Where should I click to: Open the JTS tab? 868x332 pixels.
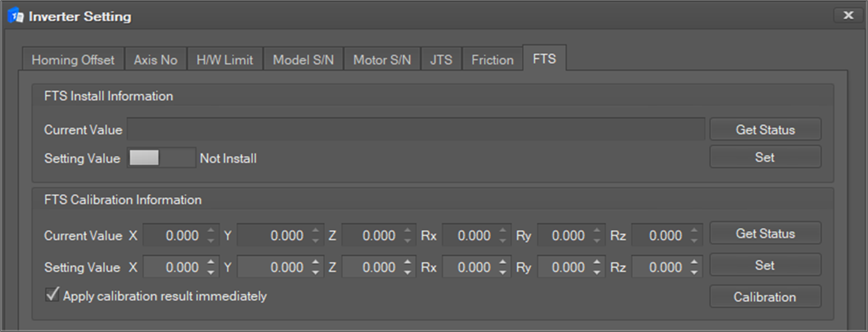pos(440,60)
